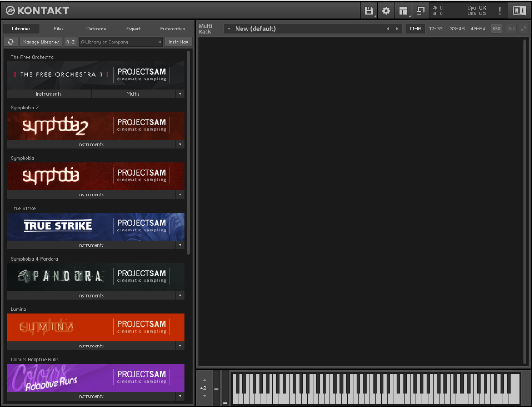Toggle the Instr Nav pane
This screenshot has width=532, height=407.
[x=178, y=42]
